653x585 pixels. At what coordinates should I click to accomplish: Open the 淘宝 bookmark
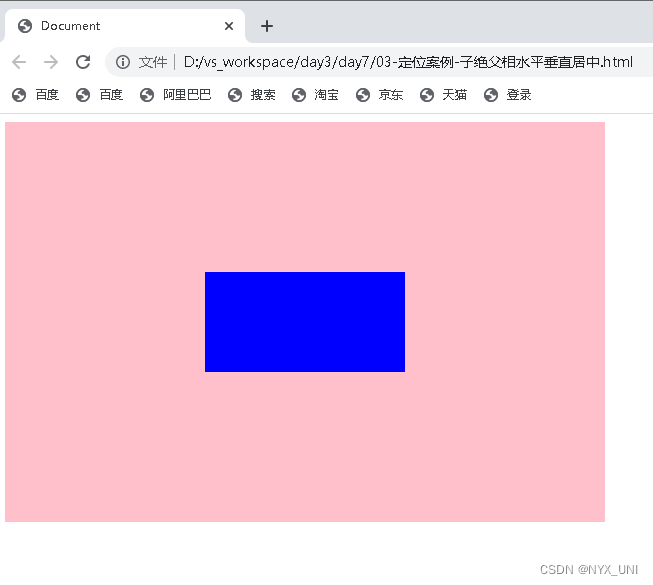click(315, 95)
